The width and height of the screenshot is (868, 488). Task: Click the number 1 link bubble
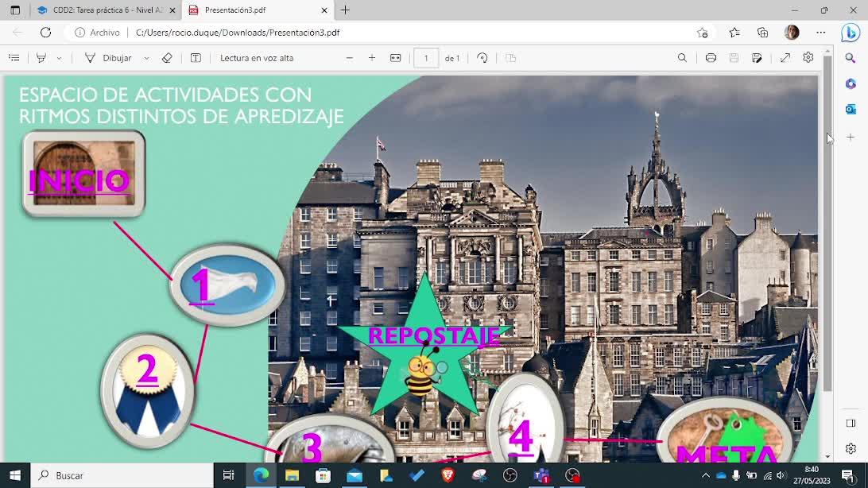(x=201, y=285)
